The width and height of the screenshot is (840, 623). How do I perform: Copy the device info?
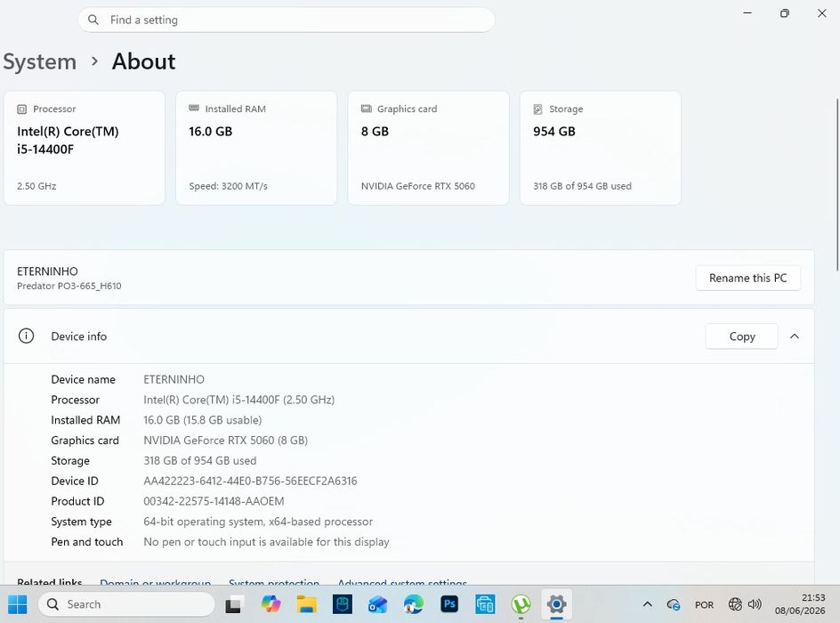(742, 336)
